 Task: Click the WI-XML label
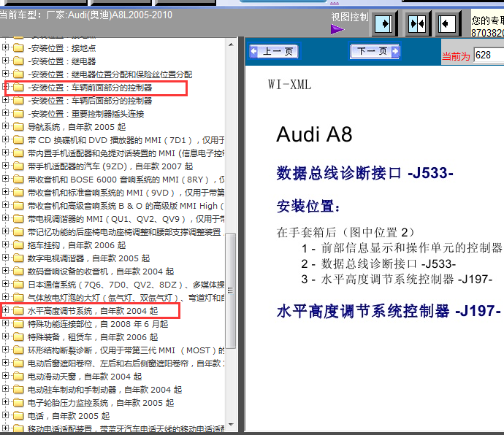click(x=289, y=85)
